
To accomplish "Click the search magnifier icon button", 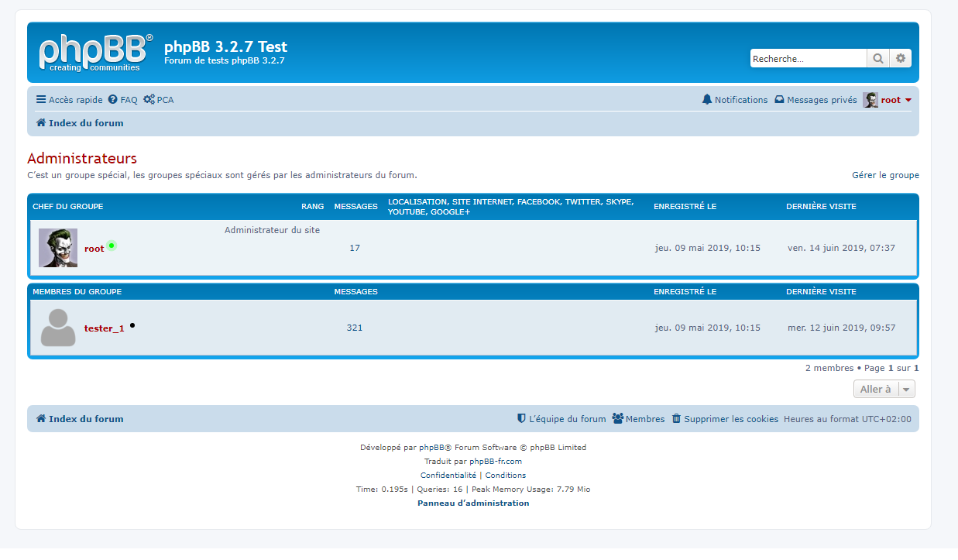I will pyautogui.click(x=877, y=58).
